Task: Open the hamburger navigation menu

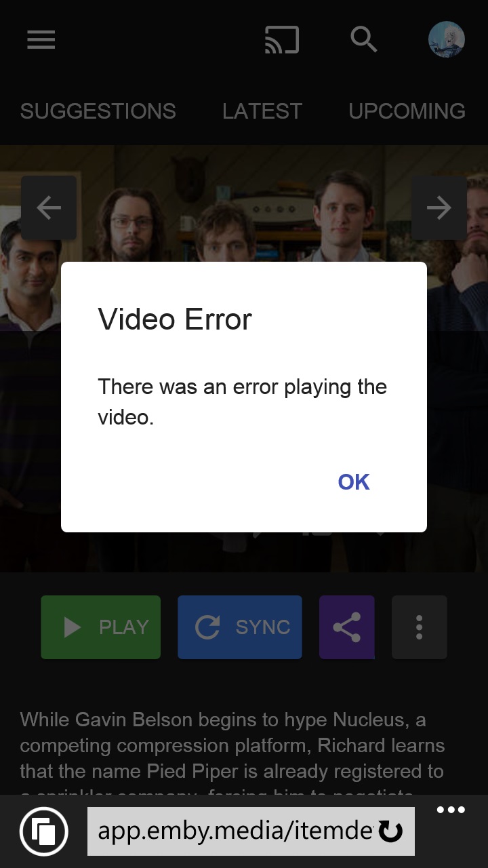Action: pyautogui.click(x=41, y=40)
